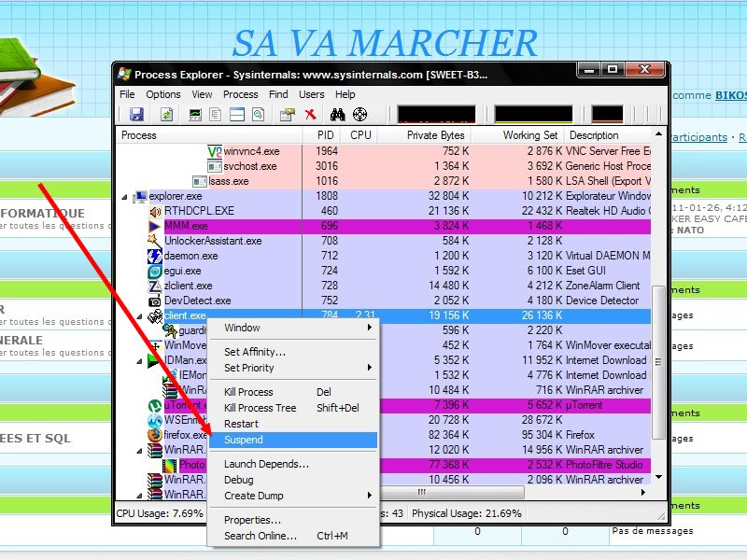Image resolution: width=747 pixels, height=560 pixels.
Task: Toggle the lower pane toolbar icon
Action: [237, 114]
